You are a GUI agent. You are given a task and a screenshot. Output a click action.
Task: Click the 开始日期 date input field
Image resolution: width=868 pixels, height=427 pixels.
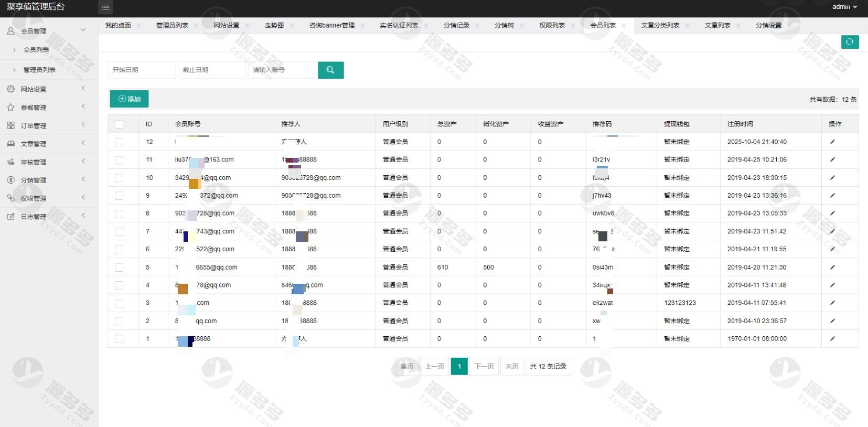coord(142,70)
